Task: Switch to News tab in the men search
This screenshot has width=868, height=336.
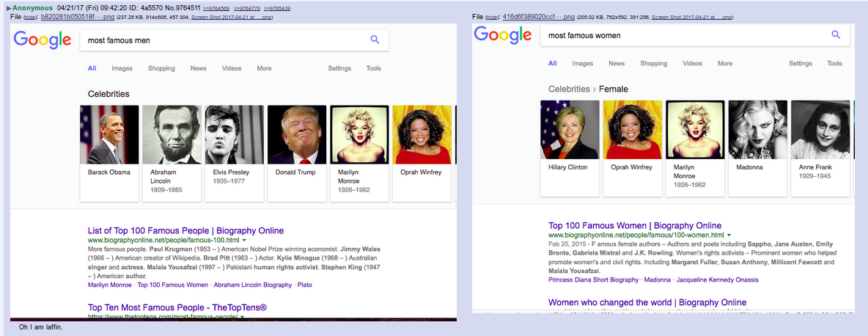Action: point(198,69)
